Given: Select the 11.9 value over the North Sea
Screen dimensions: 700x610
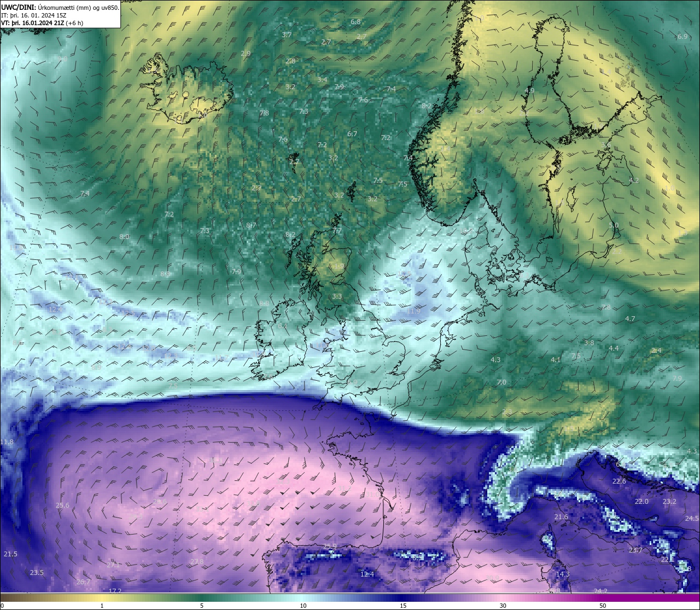Looking at the screenshot, I should [413, 311].
